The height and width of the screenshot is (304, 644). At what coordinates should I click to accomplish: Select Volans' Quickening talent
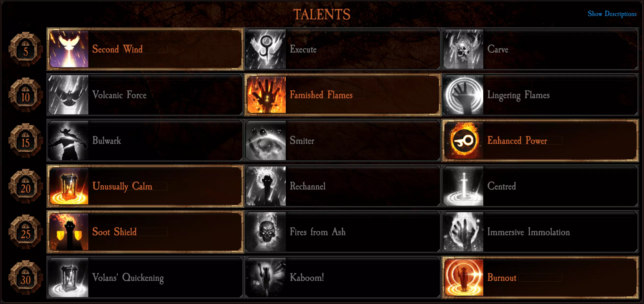pos(145,277)
